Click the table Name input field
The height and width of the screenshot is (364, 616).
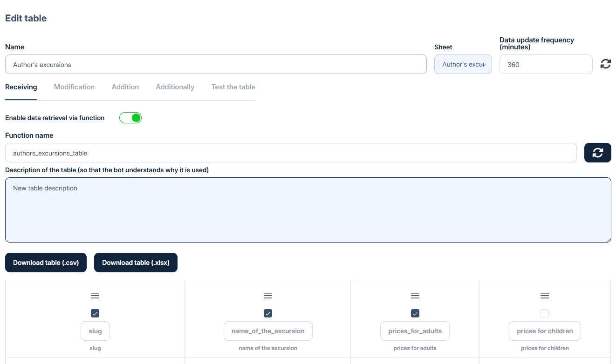click(x=216, y=64)
